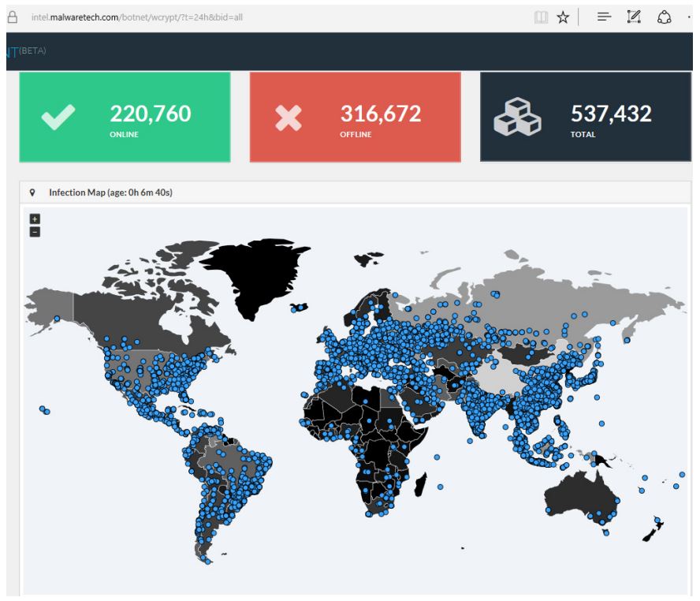Click the ONLINE label on green card
The width and height of the screenshot is (700, 601).
tap(124, 134)
